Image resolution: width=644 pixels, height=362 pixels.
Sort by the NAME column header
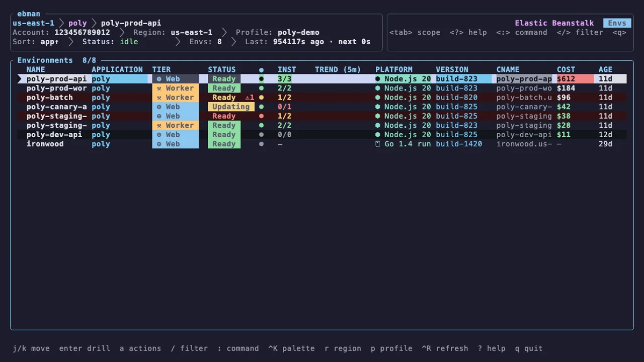click(x=36, y=70)
